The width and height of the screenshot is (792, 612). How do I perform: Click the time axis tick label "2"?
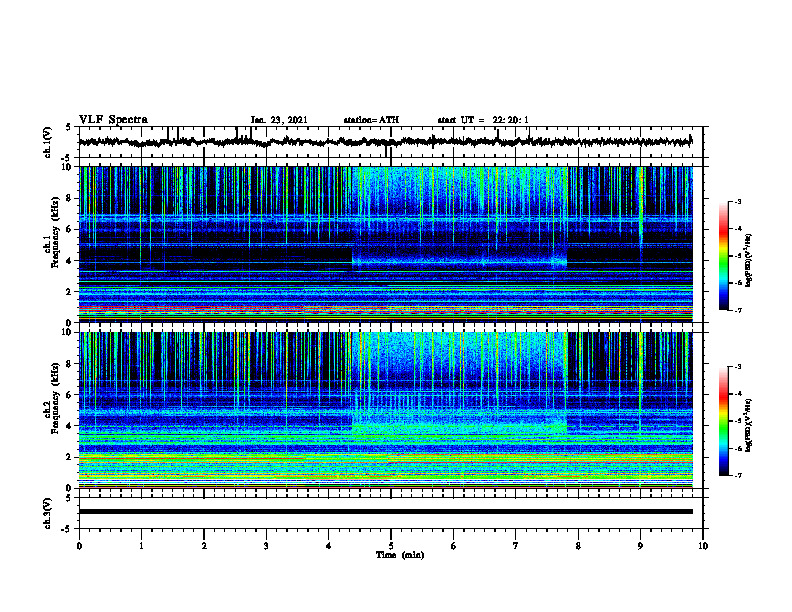(204, 546)
